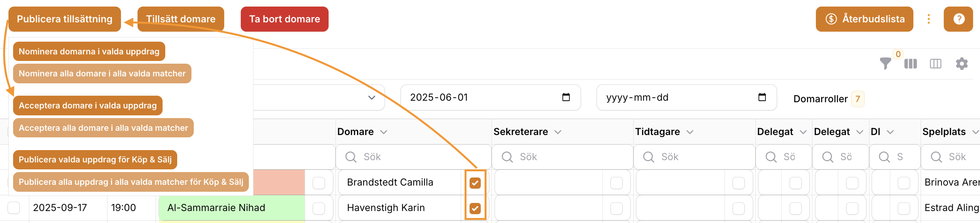The height and width of the screenshot is (223, 980).
Task: Focus the Domare column search field
Action: (413, 157)
